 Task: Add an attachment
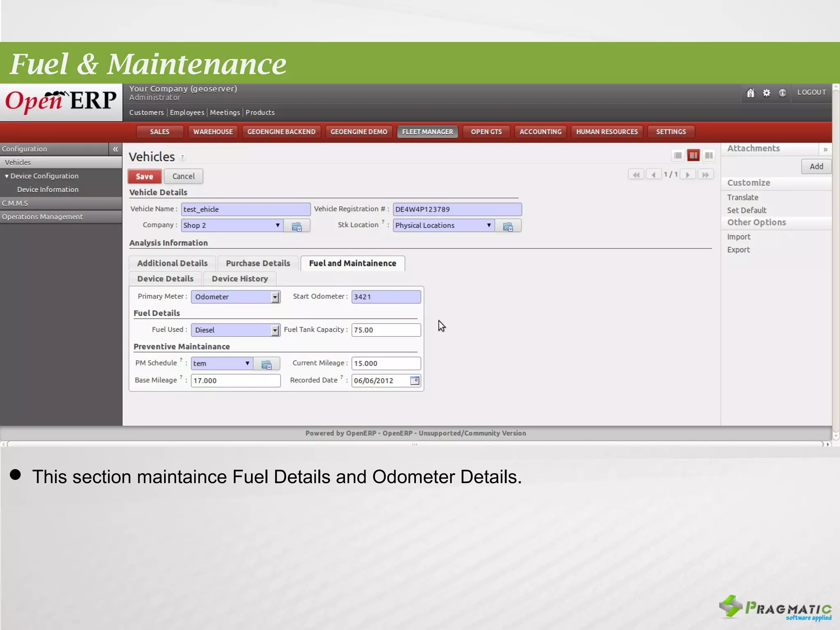click(816, 167)
